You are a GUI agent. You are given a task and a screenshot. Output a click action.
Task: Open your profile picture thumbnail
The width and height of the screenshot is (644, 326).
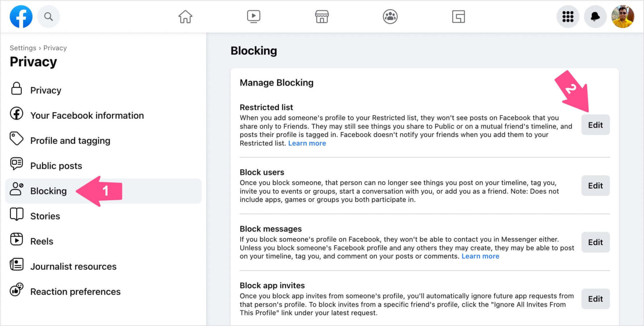pyautogui.click(x=622, y=16)
